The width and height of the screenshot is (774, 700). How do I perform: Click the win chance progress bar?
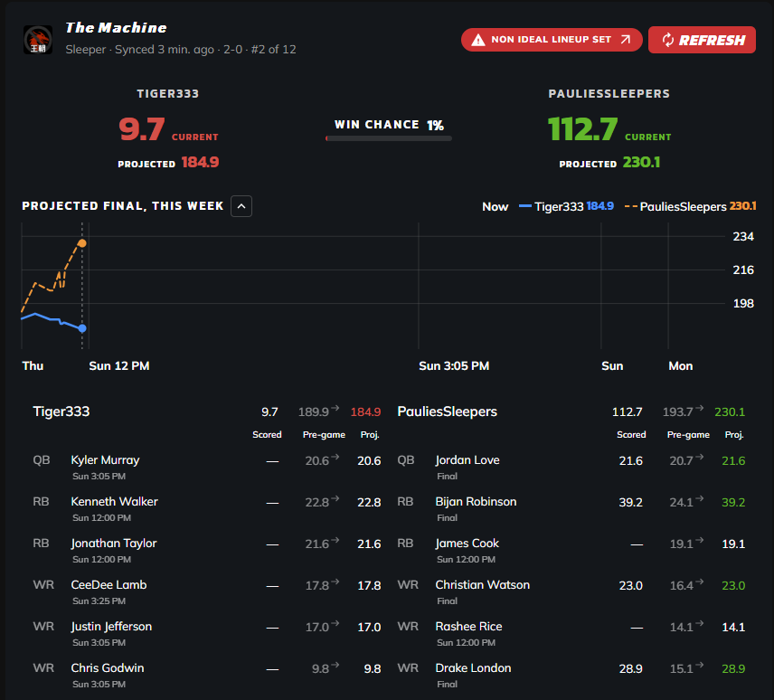pyautogui.click(x=389, y=138)
